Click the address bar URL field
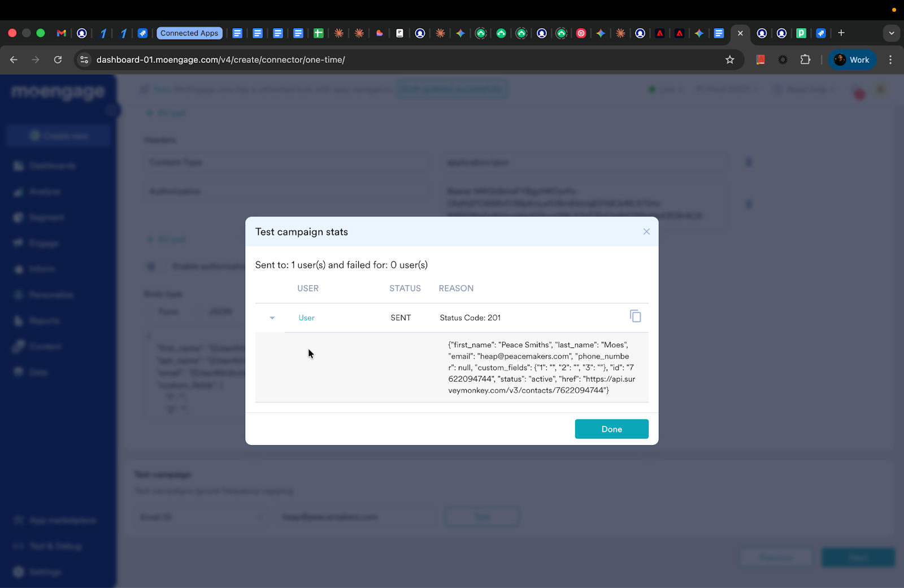 395,60
